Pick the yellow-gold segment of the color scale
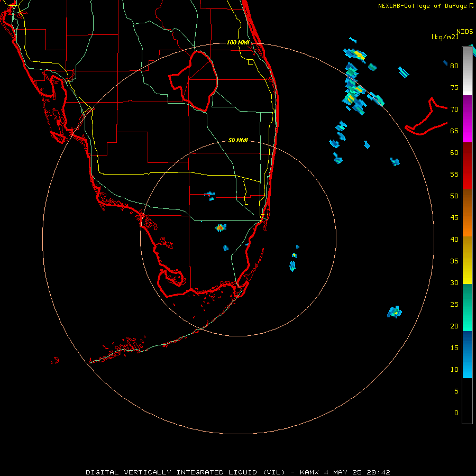The height and width of the screenshot is (476, 476). tap(467, 260)
